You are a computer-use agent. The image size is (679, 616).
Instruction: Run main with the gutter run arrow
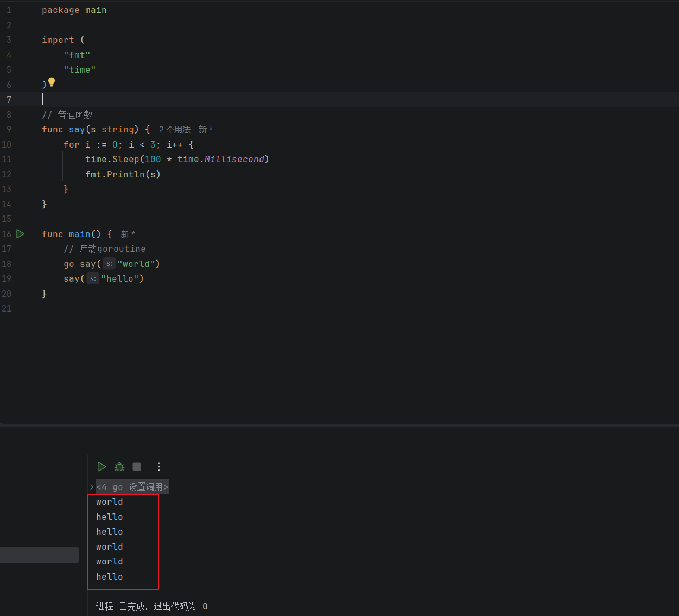tap(20, 234)
